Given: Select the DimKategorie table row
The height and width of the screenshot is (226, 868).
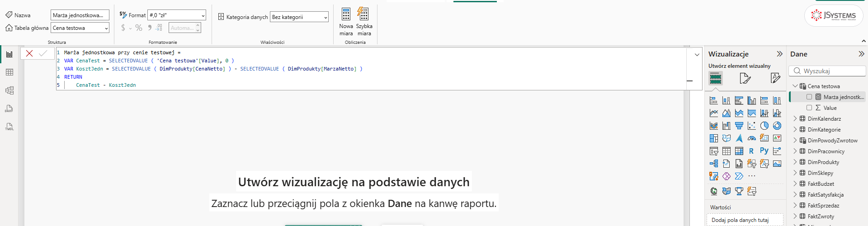Looking at the screenshot, I should click(x=827, y=129).
